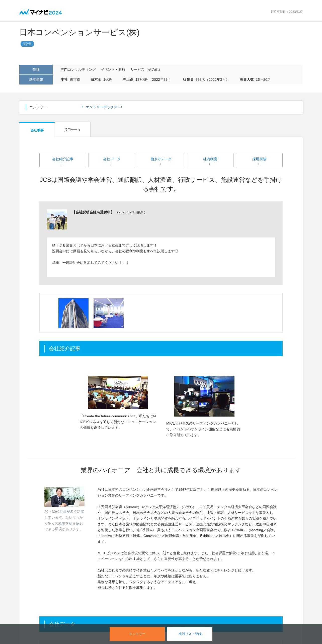Jump to 社内制度 section button

pyautogui.click(x=210, y=160)
